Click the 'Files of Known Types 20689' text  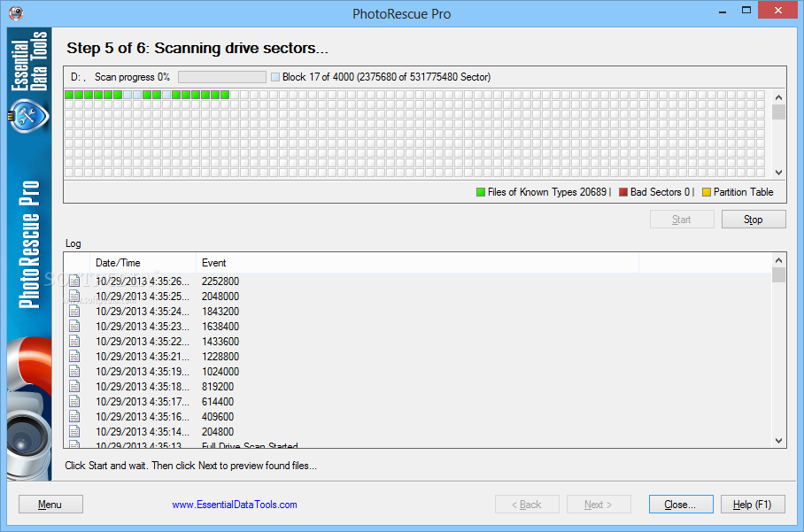coord(547,192)
